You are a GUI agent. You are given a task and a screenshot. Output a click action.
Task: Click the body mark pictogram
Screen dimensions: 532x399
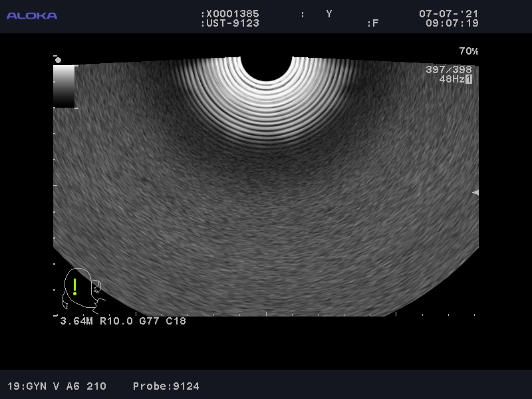pos(82,290)
